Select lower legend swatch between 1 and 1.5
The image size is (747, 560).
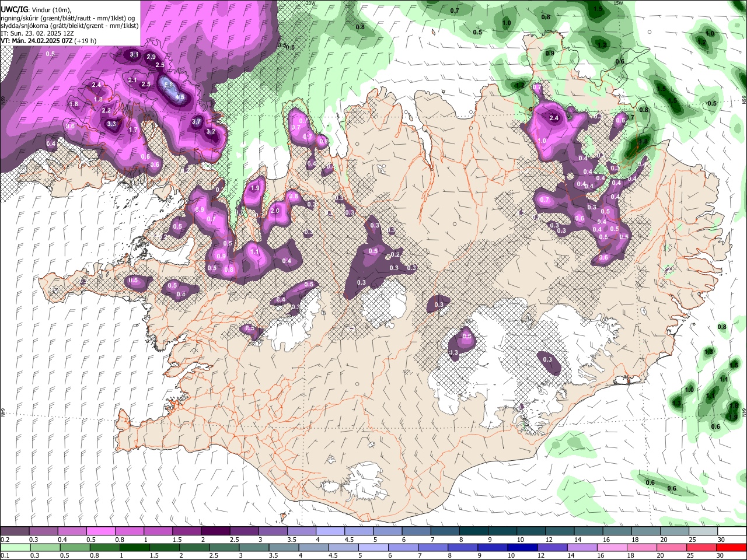[x=134, y=547]
